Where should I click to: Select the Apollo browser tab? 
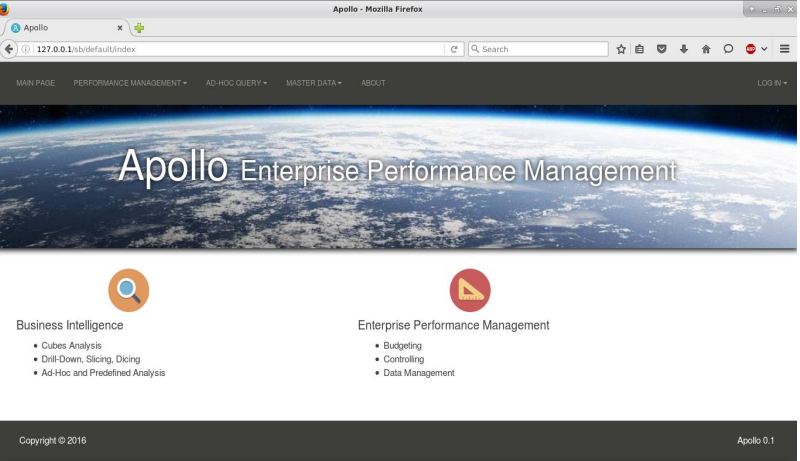(x=66, y=28)
